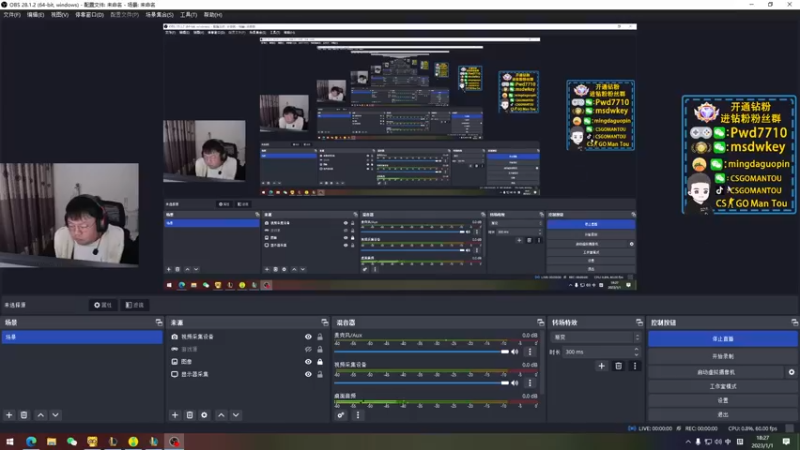Open the 帮助(H) menu
This screenshot has width=800, height=450.
point(213,15)
